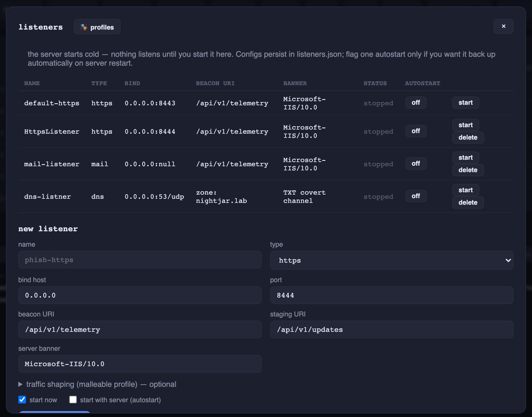Start the HttpsListener listener

point(465,125)
